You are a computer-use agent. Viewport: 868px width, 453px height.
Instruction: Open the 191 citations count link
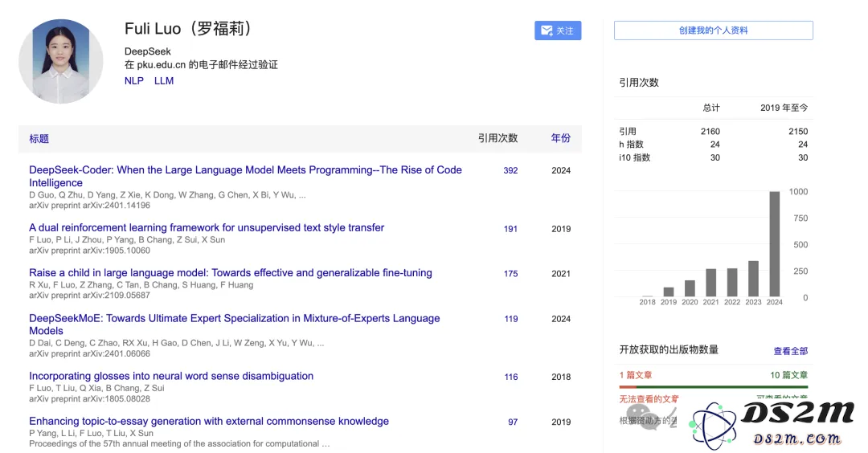pyautogui.click(x=510, y=228)
